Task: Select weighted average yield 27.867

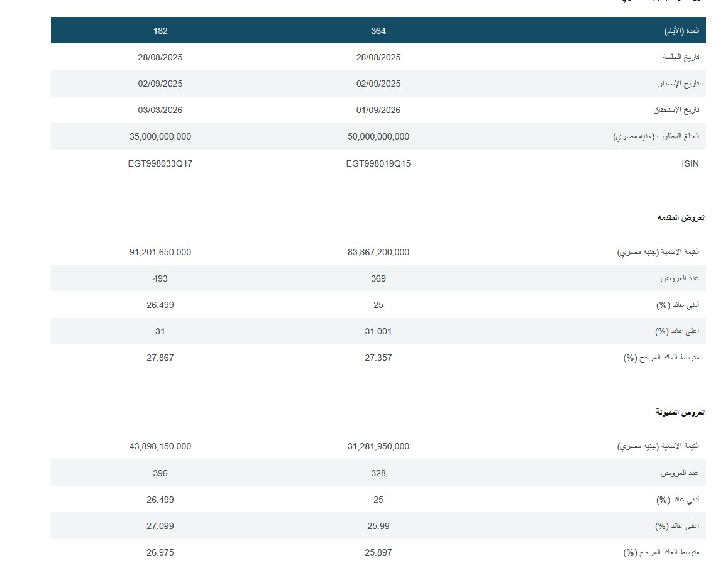Action: 160,358
